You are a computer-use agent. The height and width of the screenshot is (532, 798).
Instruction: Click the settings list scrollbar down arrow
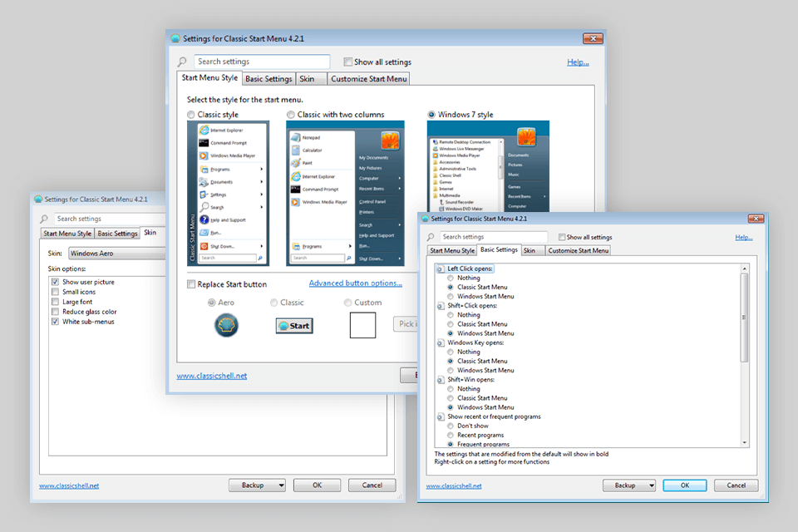745,443
